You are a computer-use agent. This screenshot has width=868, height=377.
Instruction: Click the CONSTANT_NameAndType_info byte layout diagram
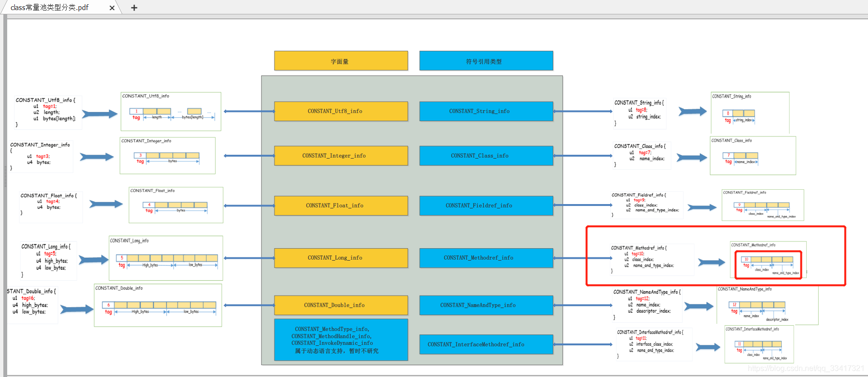pos(767,305)
